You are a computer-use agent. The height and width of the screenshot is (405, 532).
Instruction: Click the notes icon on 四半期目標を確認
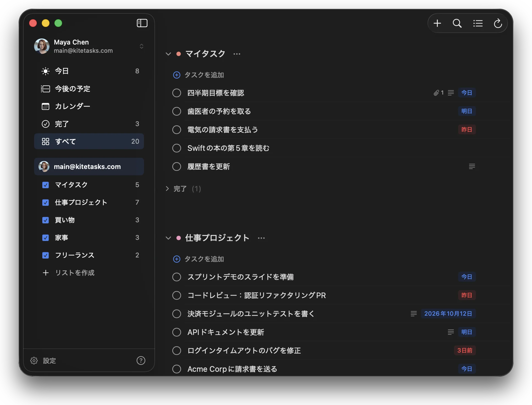(x=451, y=93)
